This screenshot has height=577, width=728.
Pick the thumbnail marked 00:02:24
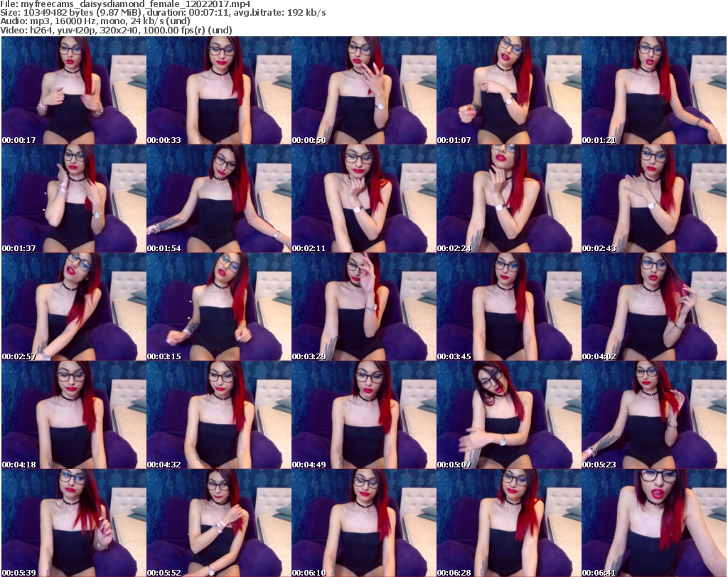509,198
